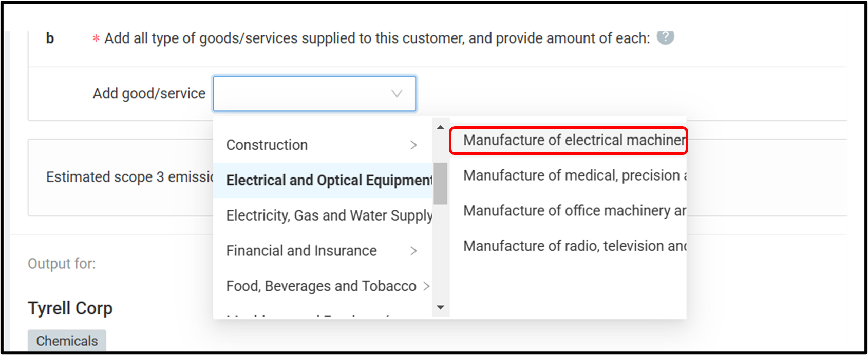Click the help question mark icon
This screenshot has height=355, width=868.
[665, 37]
